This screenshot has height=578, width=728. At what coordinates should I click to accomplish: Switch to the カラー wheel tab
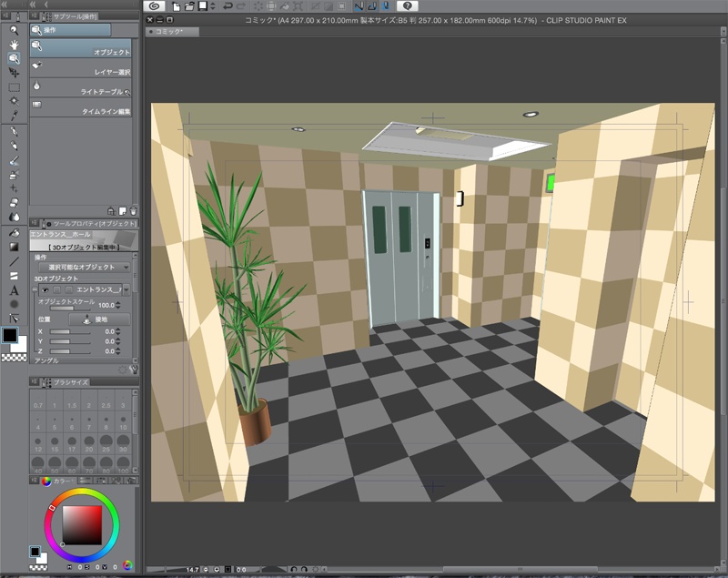(57, 481)
